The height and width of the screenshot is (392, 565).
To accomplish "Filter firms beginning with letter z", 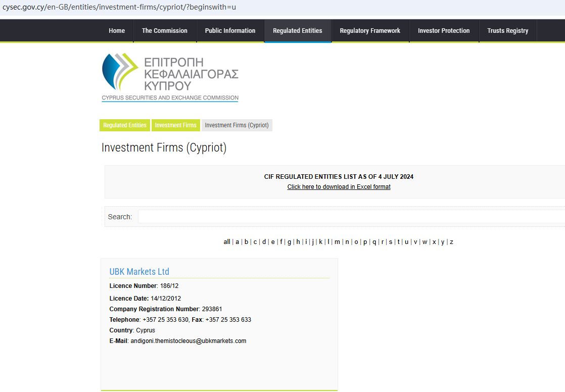I will pos(451,242).
